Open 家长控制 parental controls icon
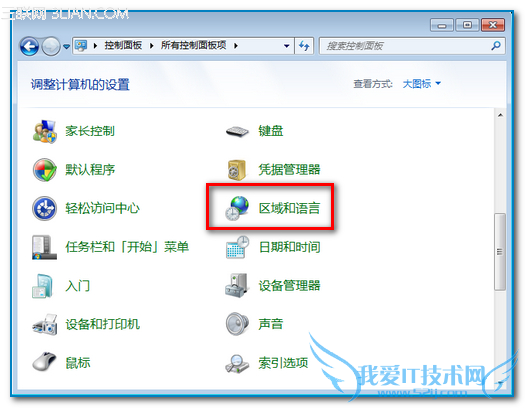Viewport: 525px width, 408px height. coord(44,131)
